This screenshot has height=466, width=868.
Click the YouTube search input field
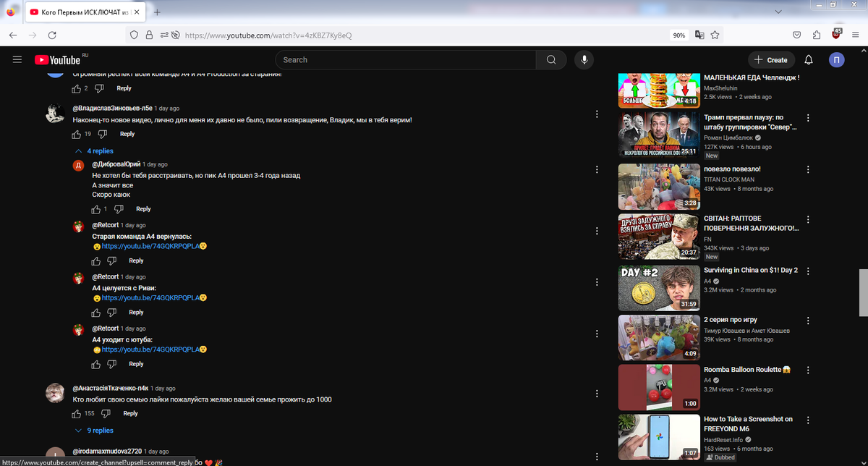click(405, 60)
